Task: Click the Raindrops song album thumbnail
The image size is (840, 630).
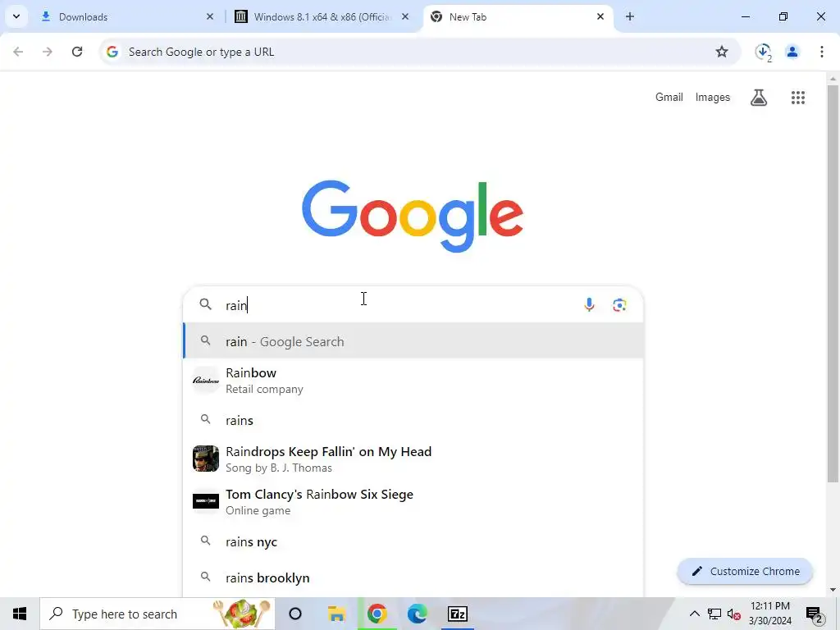Action: point(206,459)
